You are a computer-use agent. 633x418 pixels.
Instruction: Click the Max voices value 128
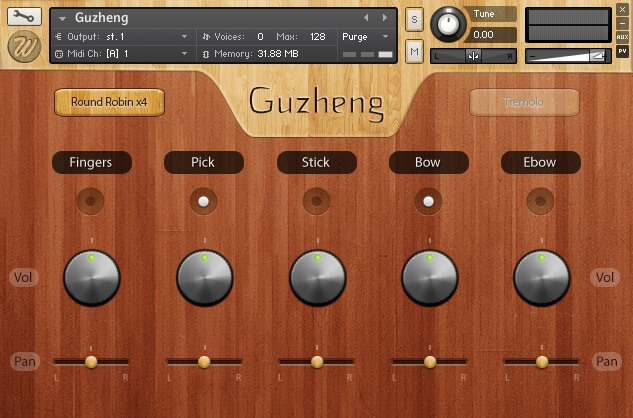tap(318, 37)
